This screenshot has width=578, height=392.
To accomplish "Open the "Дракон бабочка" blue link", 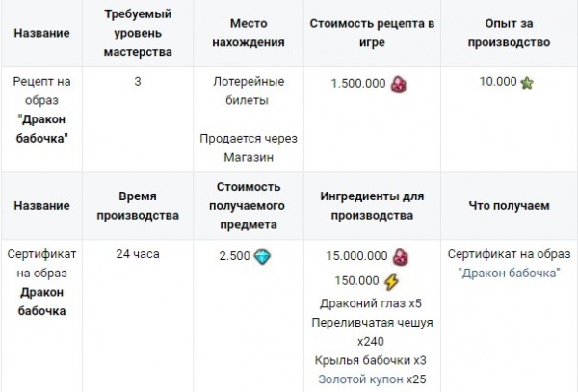I will [x=511, y=273].
